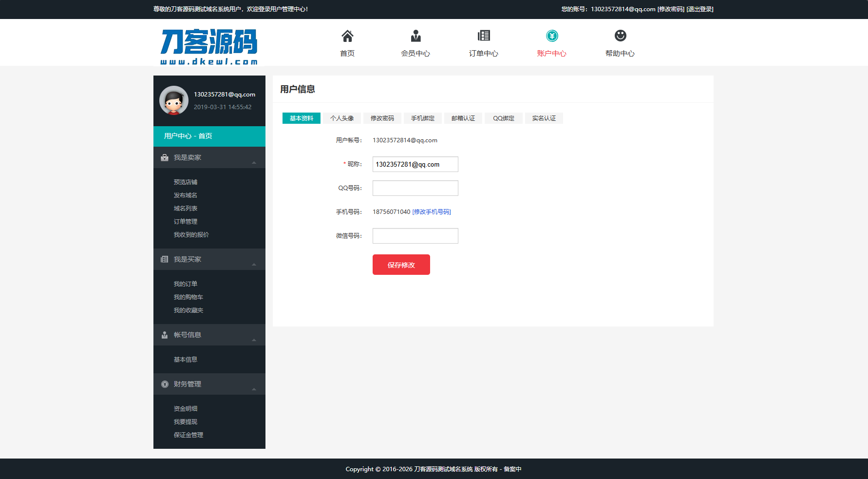Click the list icon beside 我是买家
This screenshot has height=479, width=868.
(164, 259)
